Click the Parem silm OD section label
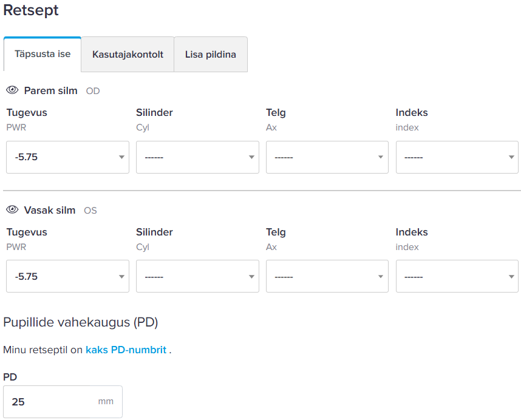Screen dimensions: 521x420 [x=51, y=90]
